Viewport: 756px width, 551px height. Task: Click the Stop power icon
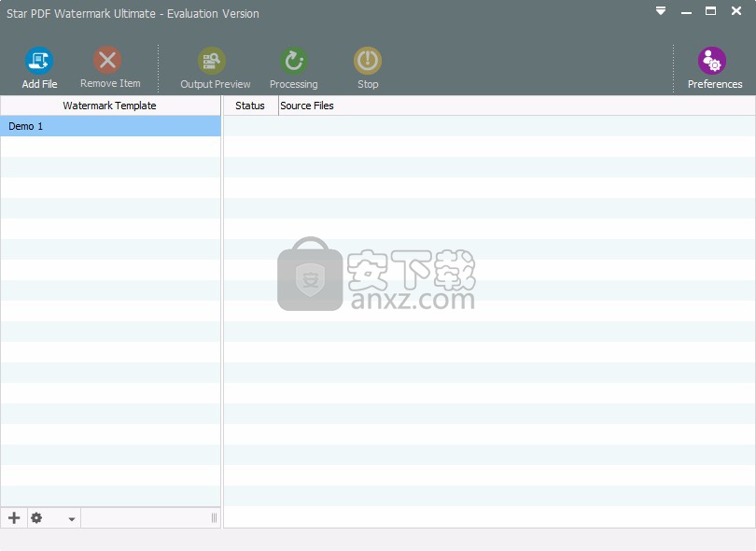pos(368,61)
